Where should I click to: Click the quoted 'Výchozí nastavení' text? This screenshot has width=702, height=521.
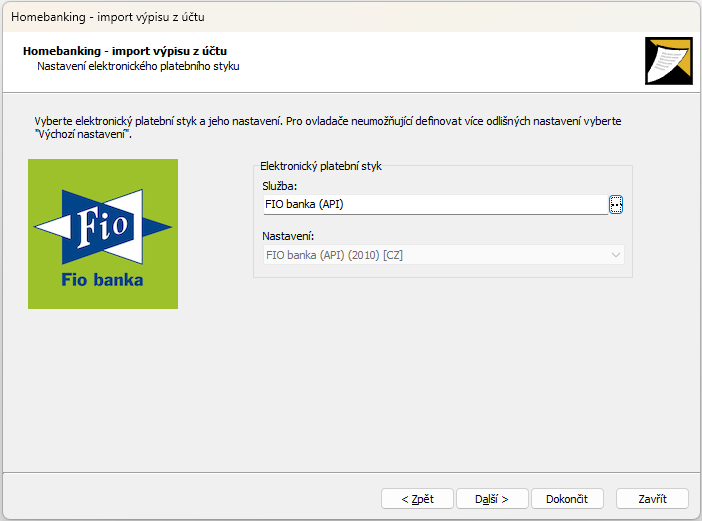click(x=83, y=133)
